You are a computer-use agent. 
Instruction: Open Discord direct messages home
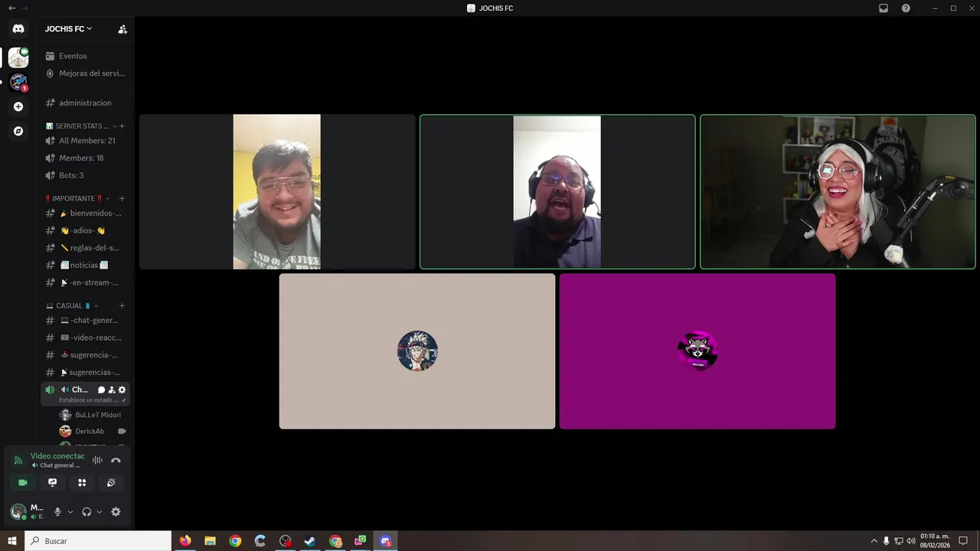(18, 29)
